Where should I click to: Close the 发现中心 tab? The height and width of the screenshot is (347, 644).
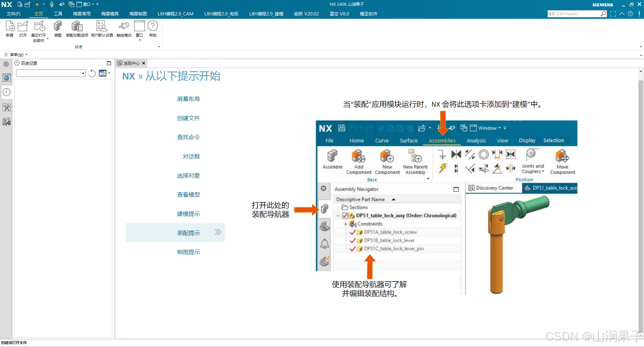(144, 63)
